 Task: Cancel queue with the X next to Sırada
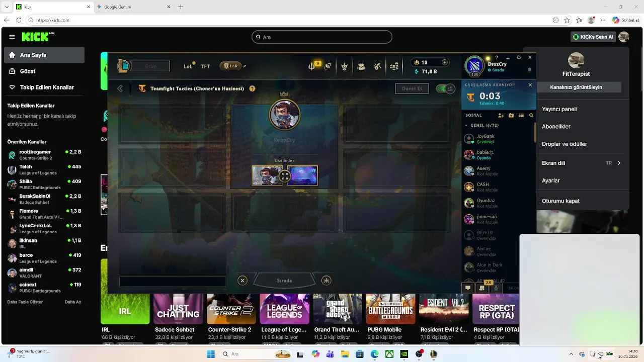point(243,281)
